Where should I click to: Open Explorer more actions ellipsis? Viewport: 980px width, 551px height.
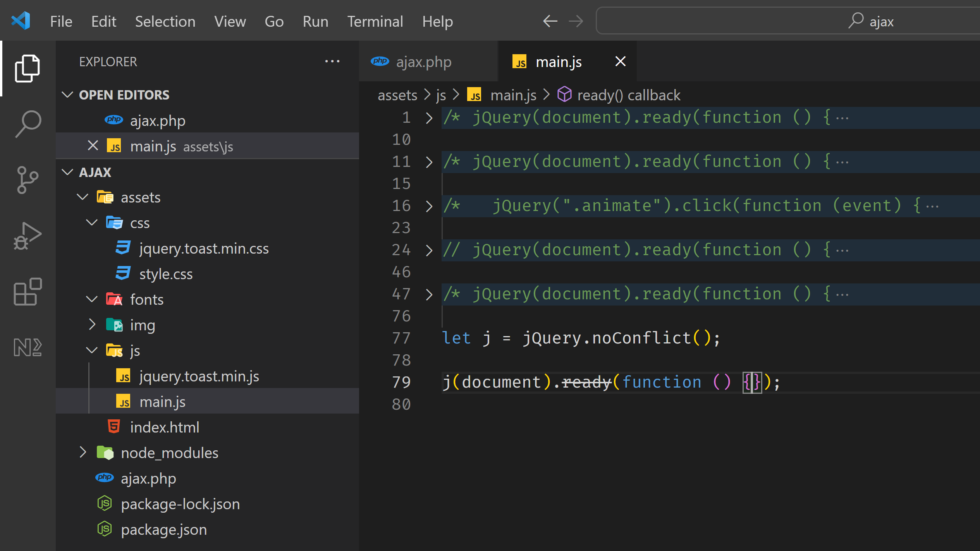point(332,62)
